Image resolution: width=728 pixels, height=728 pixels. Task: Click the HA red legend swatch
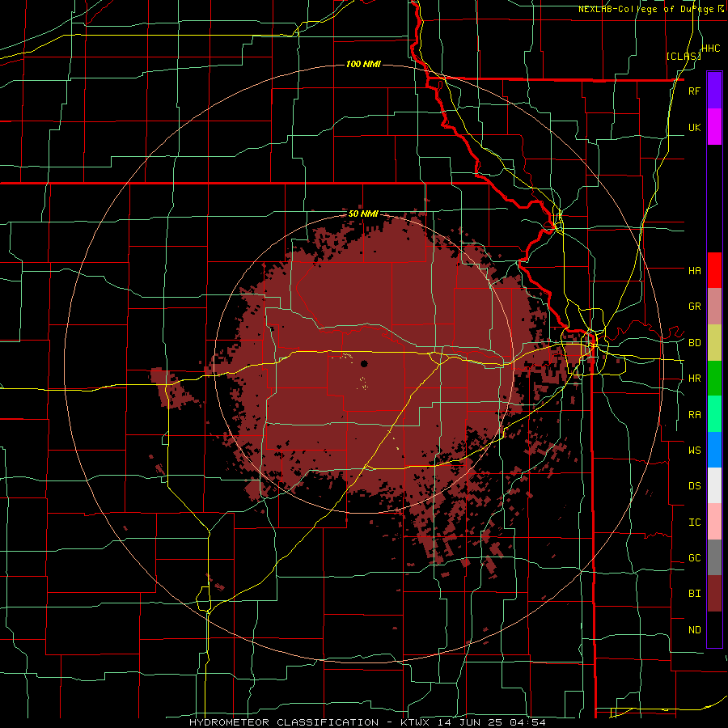[x=714, y=270]
